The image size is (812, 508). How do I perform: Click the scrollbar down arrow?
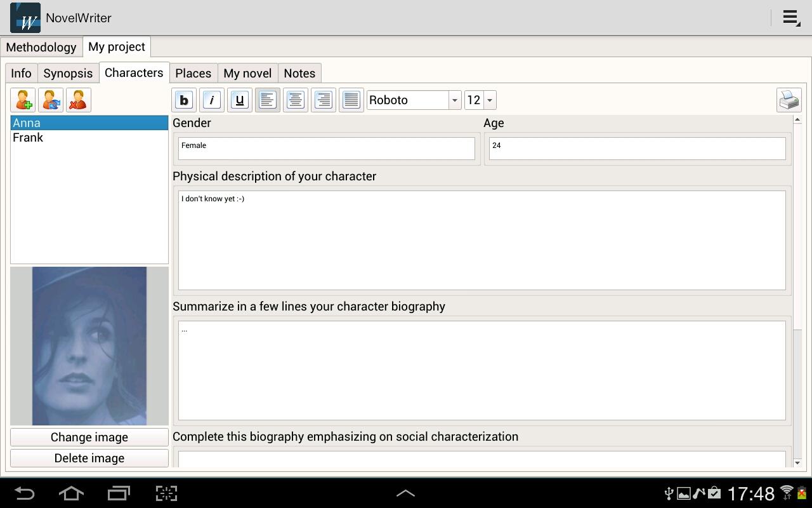tap(797, 463)
